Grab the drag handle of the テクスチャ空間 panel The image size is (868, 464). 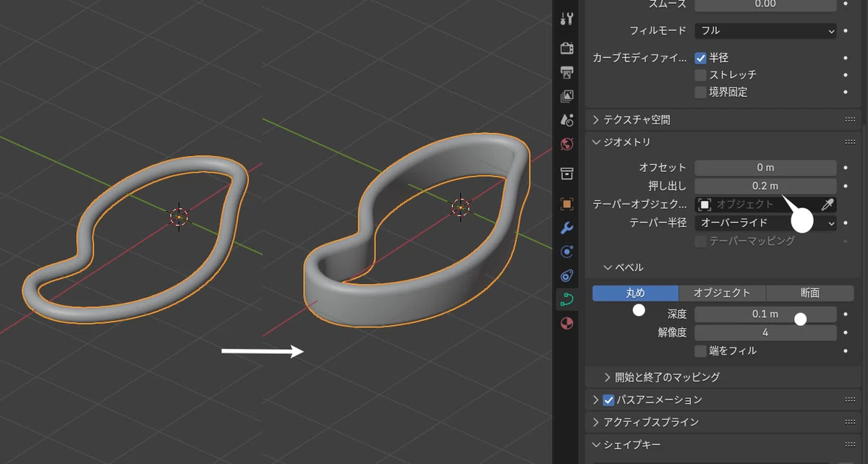pos(850,119)
